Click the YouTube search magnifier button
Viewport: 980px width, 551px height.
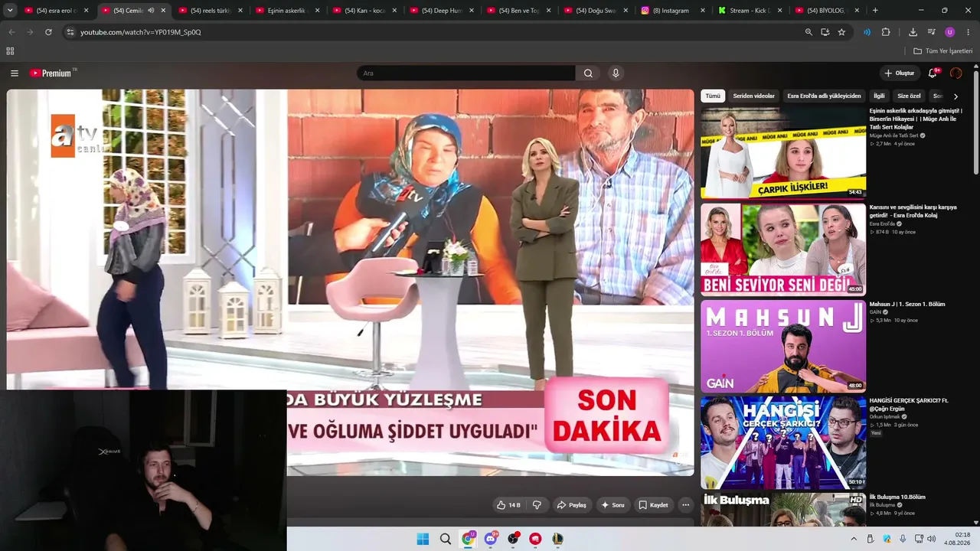(588, 73)
